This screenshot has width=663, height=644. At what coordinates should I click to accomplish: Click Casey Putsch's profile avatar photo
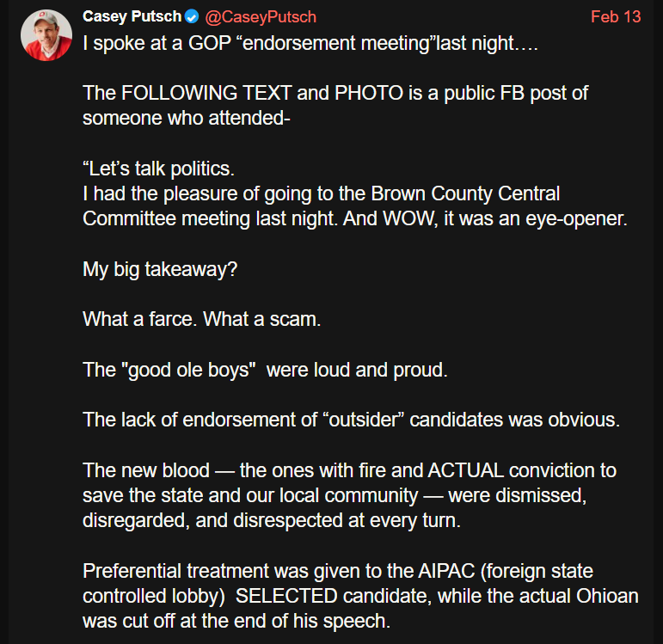pos(46,35)
